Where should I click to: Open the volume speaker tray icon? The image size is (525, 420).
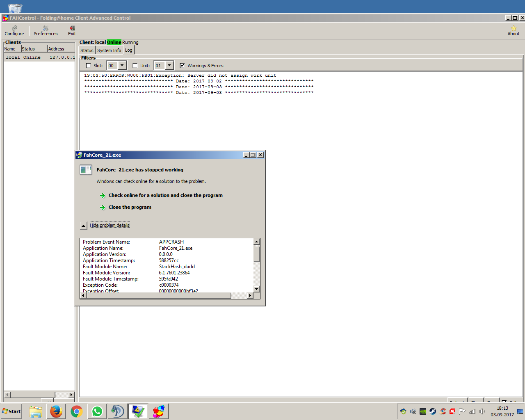coord(482,411)
